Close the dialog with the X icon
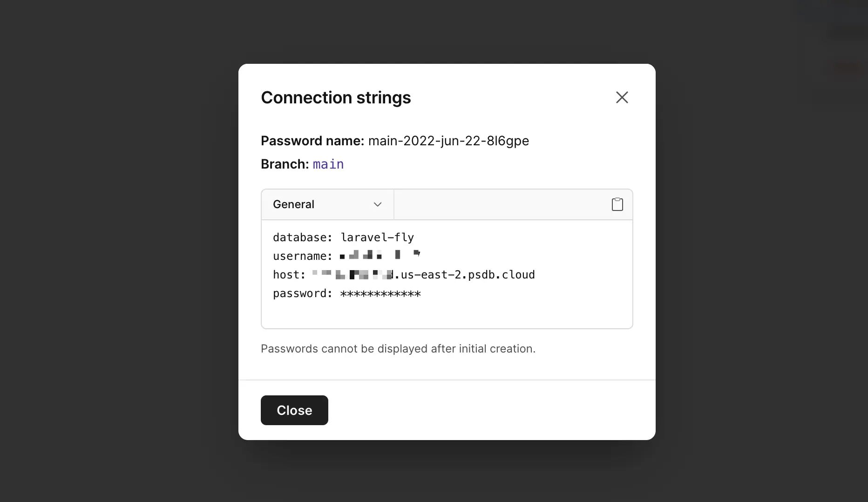 click(x=622, y=97)
